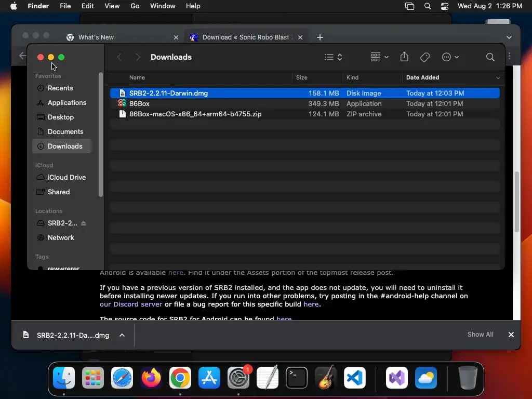Sort by the Name column header
The image size is (532, 399).
(137, 78)
